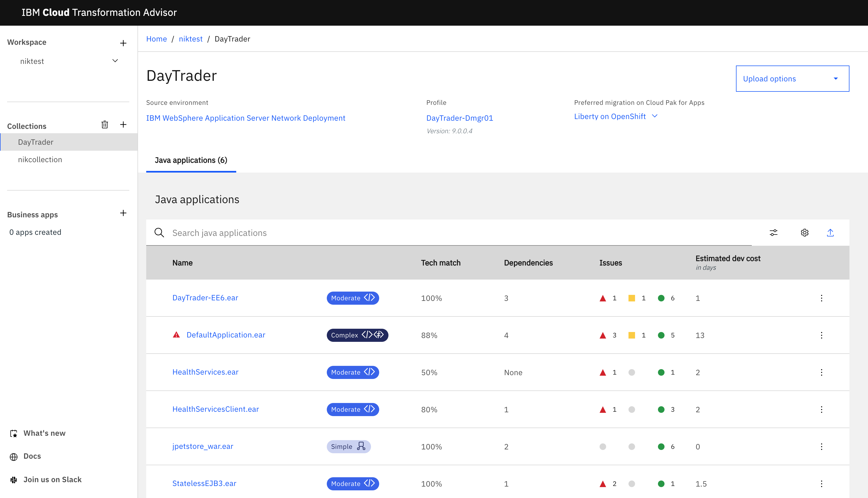
Task: Click 88% tech match for DefaultApplication.ear
Action: click(429, 335)
